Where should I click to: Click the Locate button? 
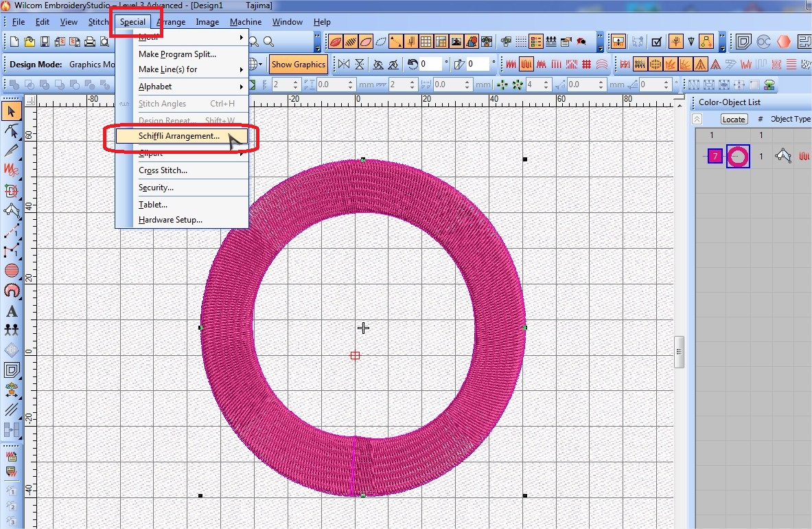coord(733,119)
